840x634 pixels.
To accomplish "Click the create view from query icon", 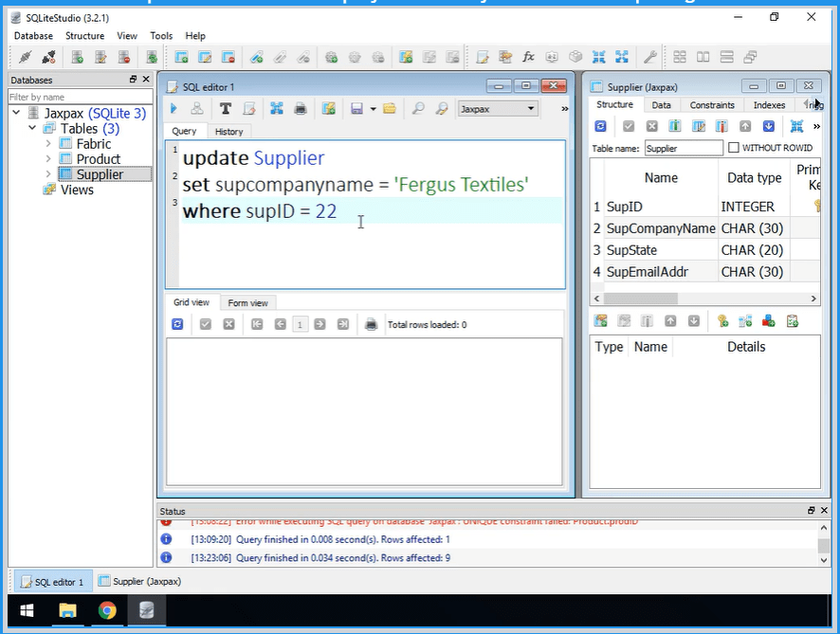I will 328,109.
